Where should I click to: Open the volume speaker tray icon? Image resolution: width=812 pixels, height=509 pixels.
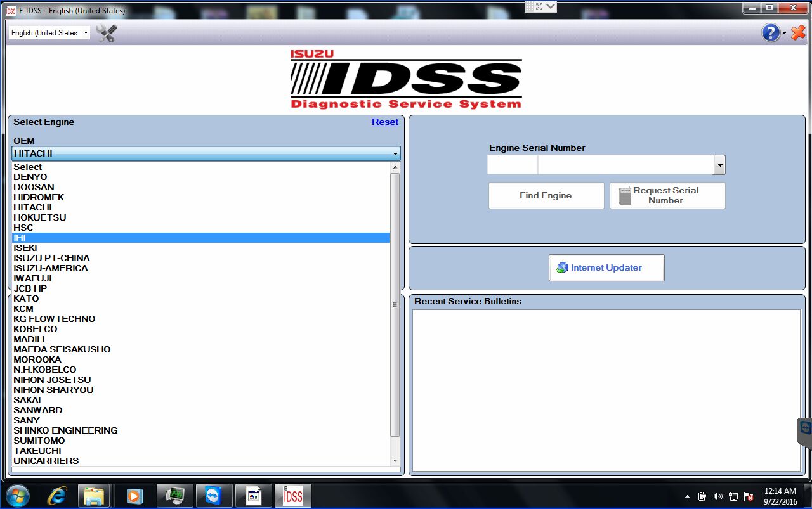(718, 496)
